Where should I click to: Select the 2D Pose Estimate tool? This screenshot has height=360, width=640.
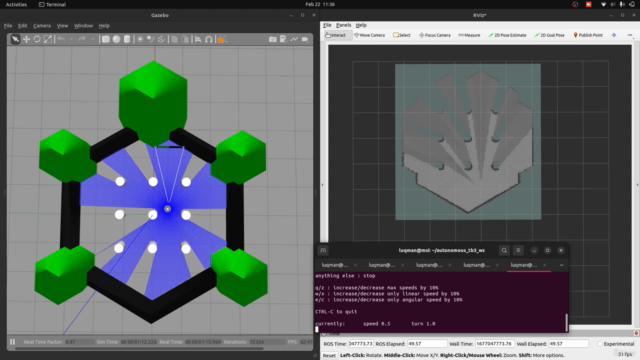(507, 35)
